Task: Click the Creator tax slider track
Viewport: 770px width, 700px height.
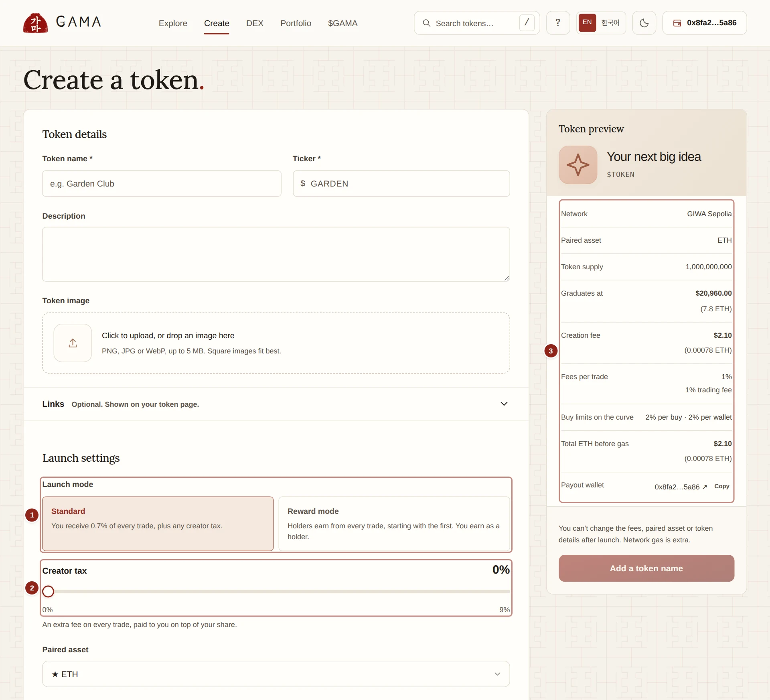Action: [276, 591]
